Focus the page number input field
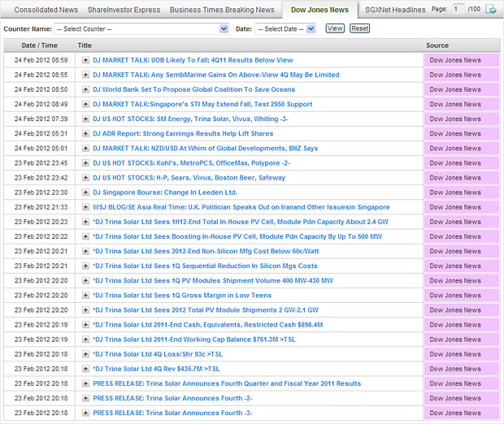The image size is (504, 424). pos(458,9)
